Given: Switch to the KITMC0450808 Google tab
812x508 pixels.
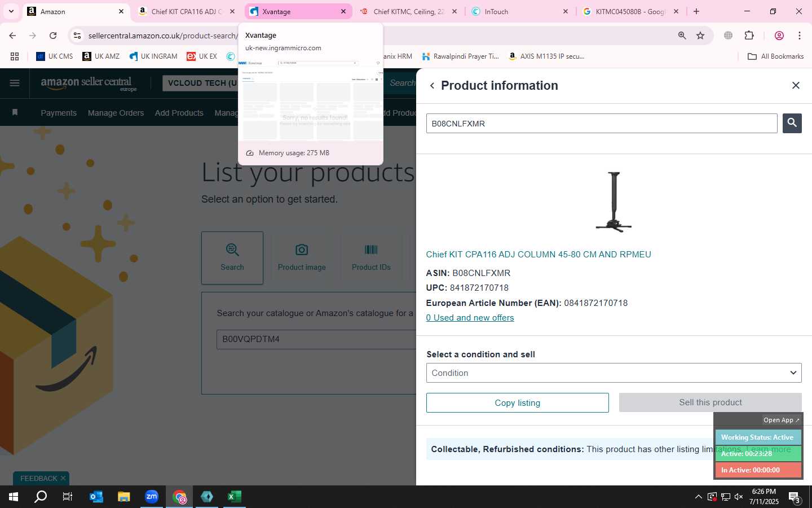Looking at the screenshot, I should [630, 11].
